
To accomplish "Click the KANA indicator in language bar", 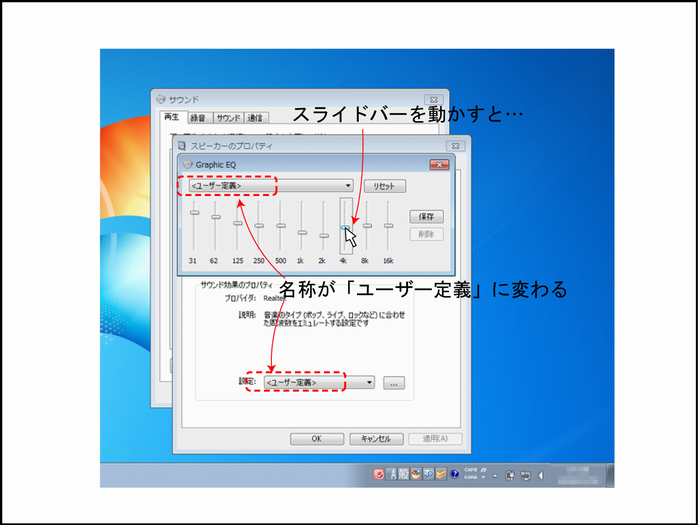I will pos(471,477).
